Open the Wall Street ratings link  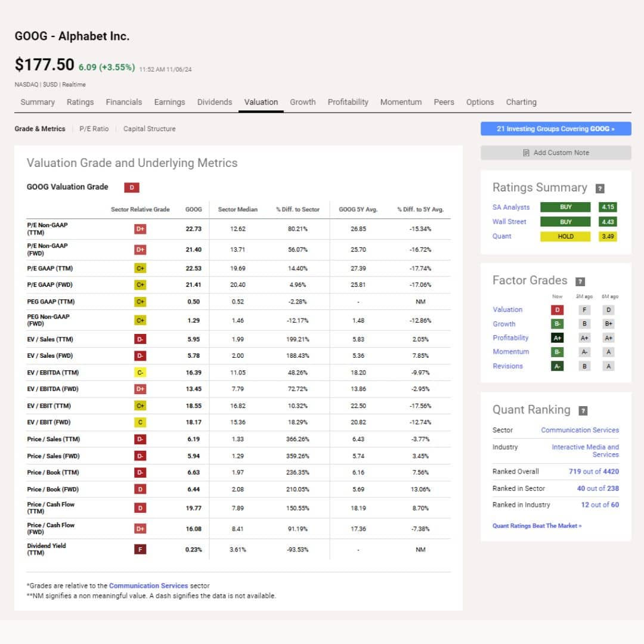click(509, 222)
